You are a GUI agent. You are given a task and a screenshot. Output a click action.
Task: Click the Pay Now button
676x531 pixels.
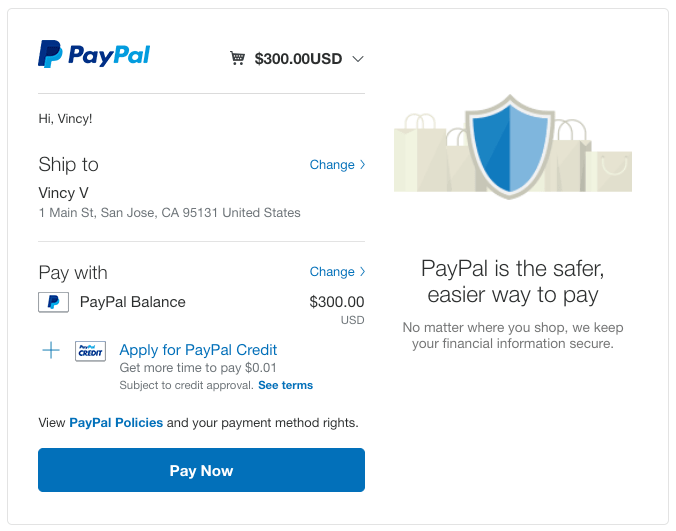(x=201, y=470)
